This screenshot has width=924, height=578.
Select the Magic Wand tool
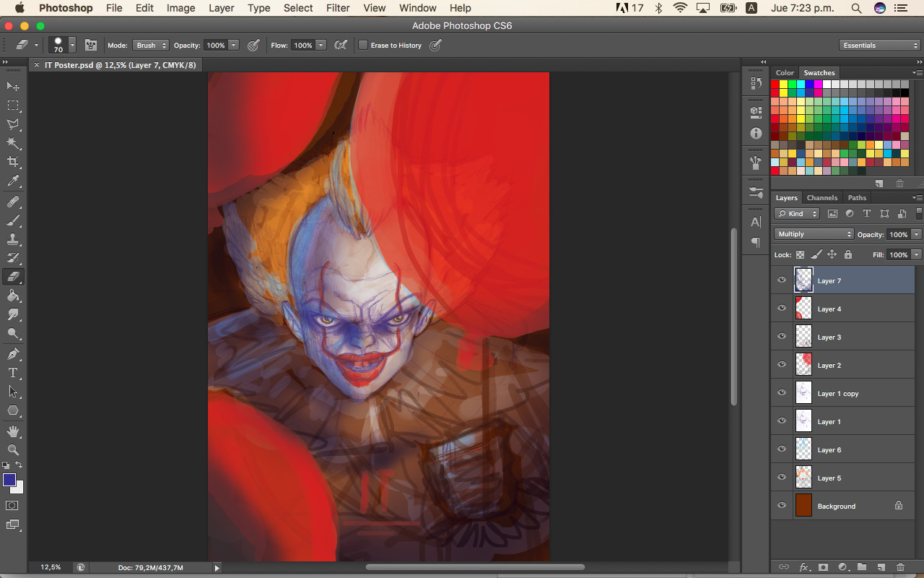coord(13,143)
